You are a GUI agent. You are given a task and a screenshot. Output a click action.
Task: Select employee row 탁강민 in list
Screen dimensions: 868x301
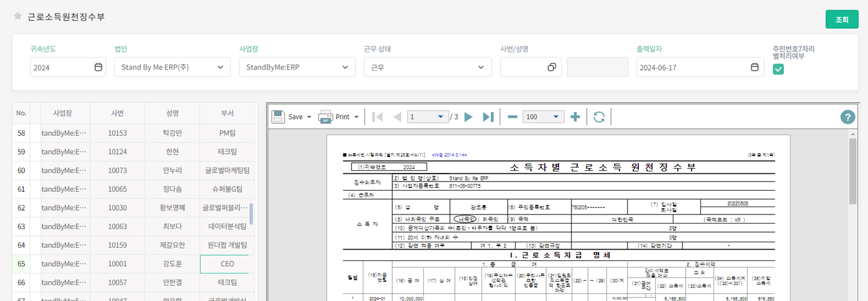173,133
